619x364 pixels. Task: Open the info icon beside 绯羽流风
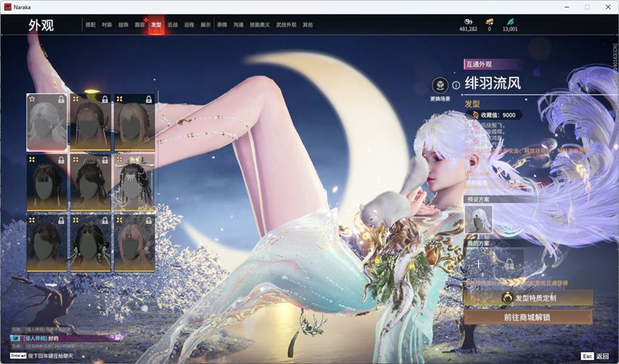pos(456,85)
